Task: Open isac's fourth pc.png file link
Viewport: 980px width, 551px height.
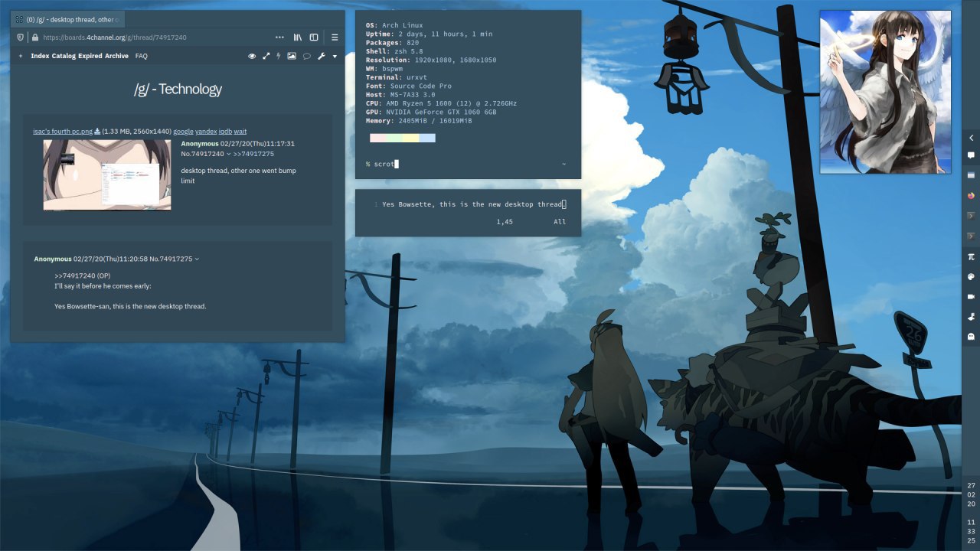Action: click(62, 132)
